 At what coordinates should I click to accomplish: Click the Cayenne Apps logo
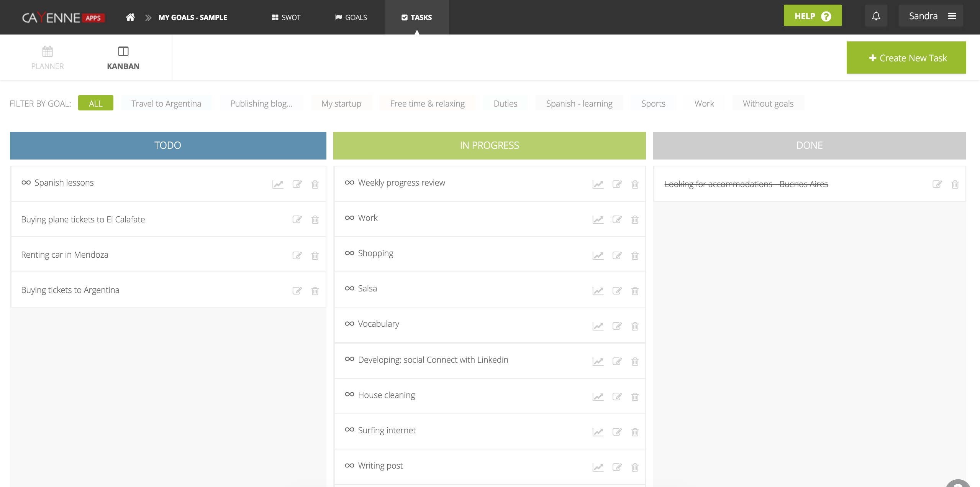[x=63, y=17]
